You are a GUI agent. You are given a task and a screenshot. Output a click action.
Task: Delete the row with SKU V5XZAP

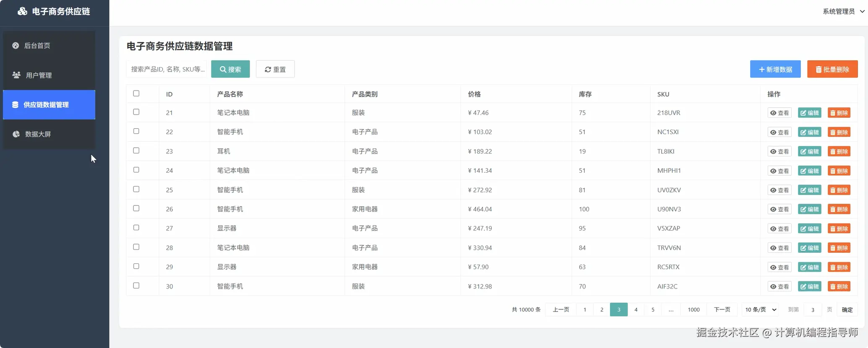839,229
